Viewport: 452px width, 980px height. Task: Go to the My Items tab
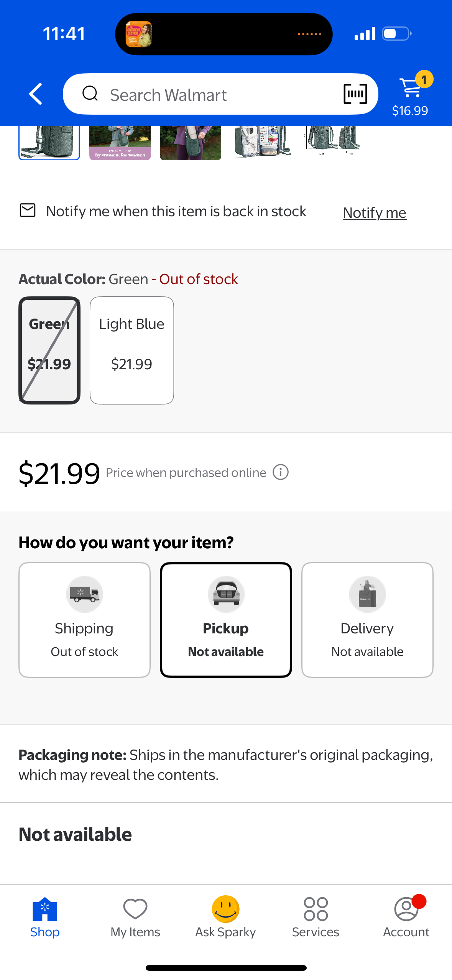click(135, 917)
